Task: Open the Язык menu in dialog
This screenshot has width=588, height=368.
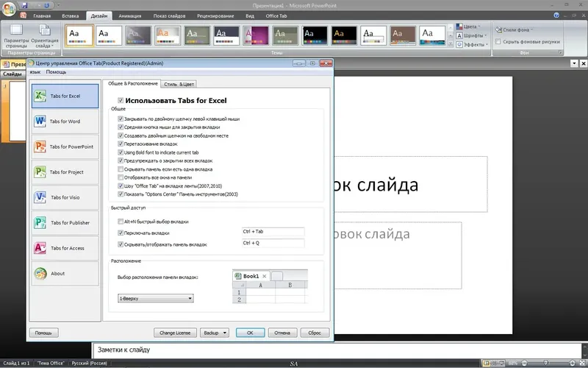Action: (x=35, y=71)
